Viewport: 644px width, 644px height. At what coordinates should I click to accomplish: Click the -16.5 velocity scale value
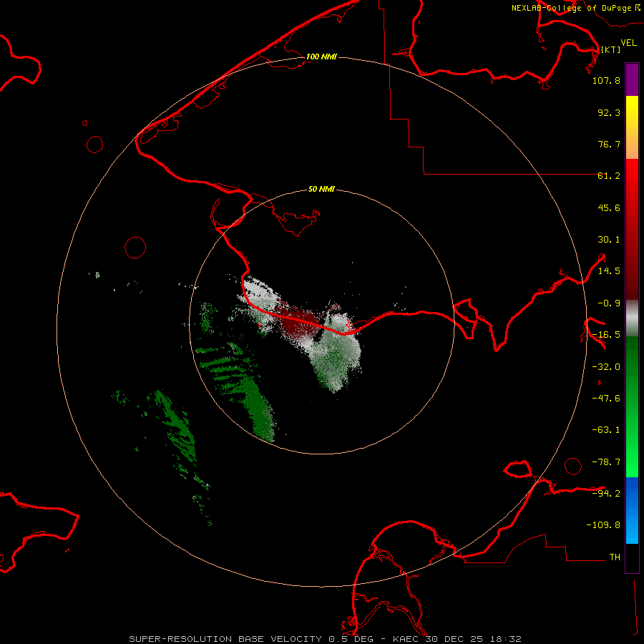click(x=606, y=335)
